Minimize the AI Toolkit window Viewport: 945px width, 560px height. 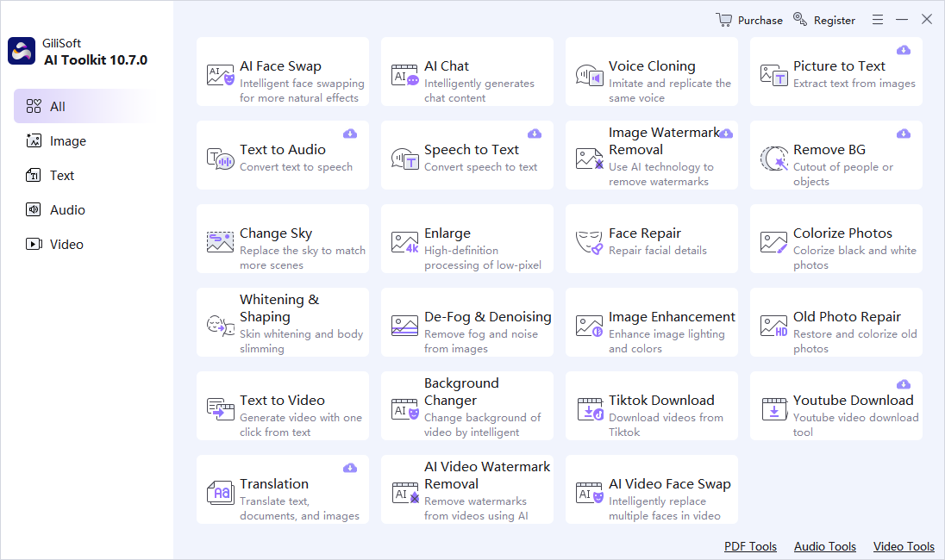click(x=902, y=20)
